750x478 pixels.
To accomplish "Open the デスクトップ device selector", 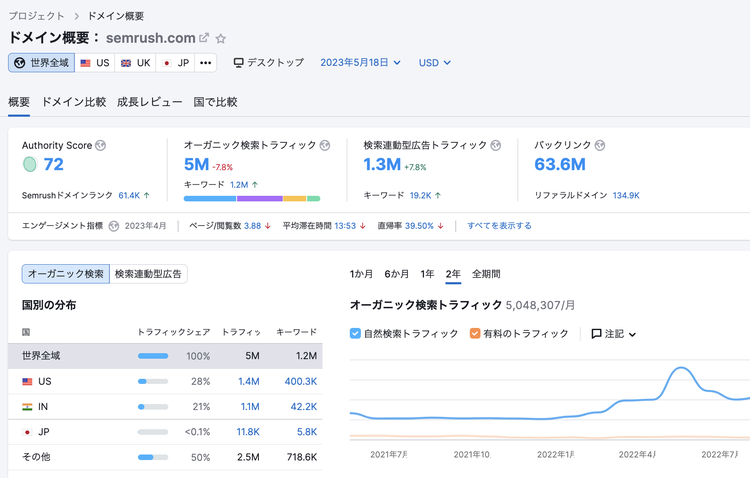I will (x=269, y=63).
